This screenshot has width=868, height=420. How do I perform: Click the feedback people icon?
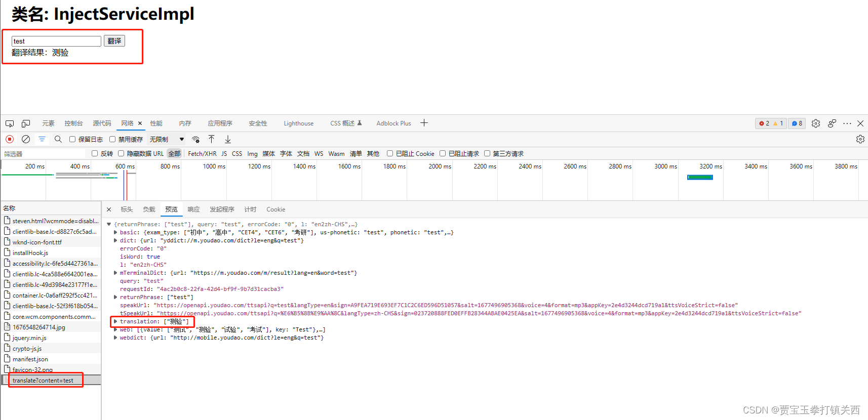pyautogui.click(x=832, y=123)
